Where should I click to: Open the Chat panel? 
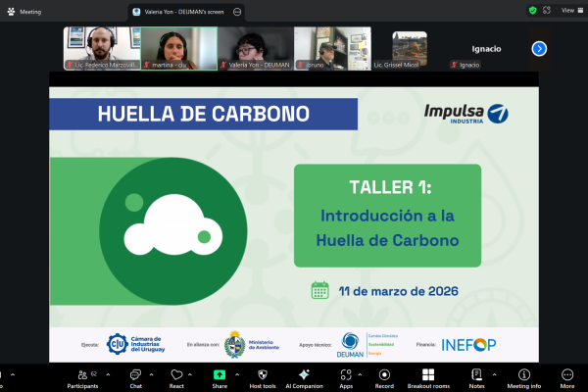pos(136,379)
